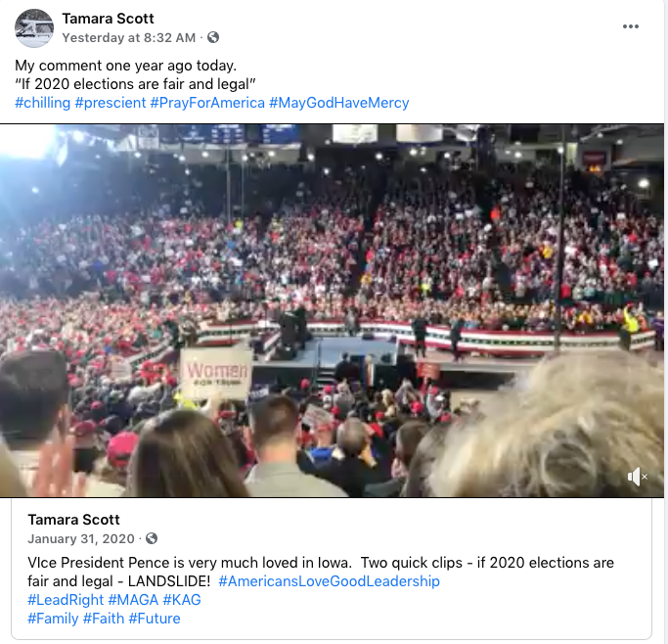Open the #Future hashtag
The image size is (668, 644).
pos(155,619)
